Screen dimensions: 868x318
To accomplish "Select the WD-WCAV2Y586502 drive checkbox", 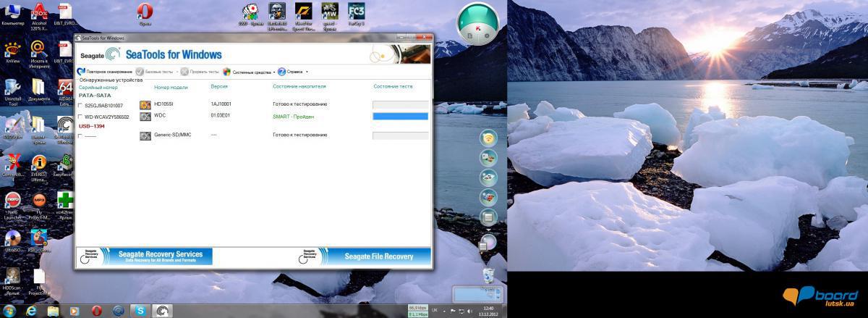I will coord(80,116).
